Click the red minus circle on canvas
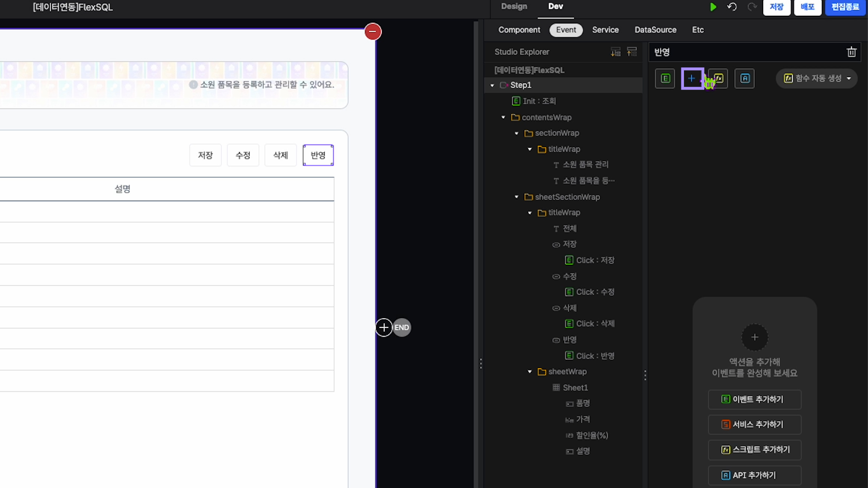Viewport: 868px width, 488px height. [x=373, y=32]
